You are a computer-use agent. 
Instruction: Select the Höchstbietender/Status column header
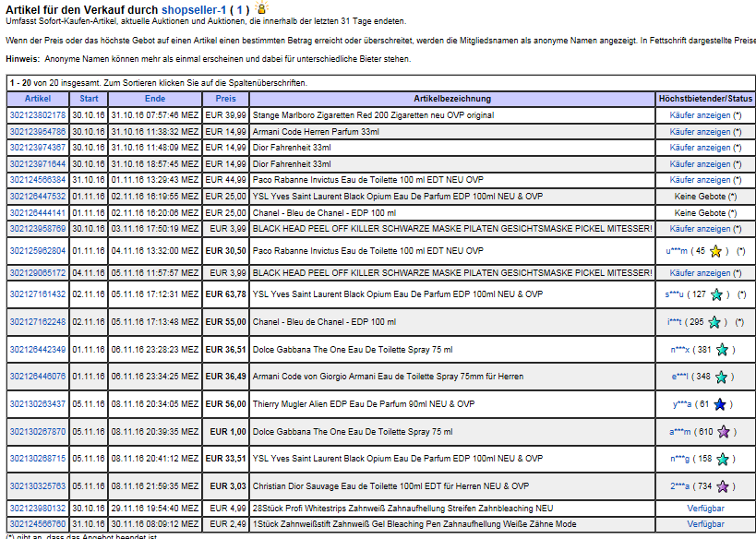click(x=705, y=99)
